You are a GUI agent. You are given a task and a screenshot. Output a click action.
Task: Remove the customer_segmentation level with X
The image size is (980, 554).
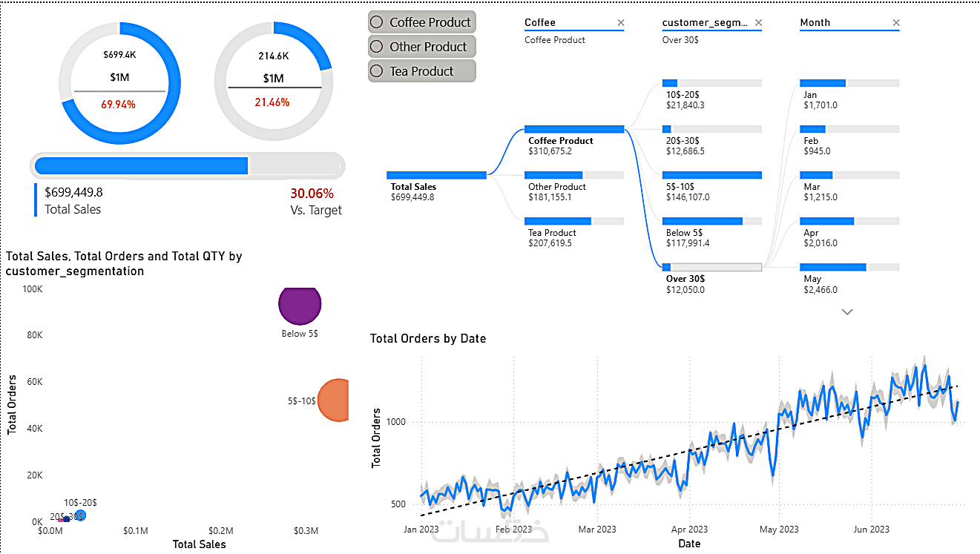click(x=758, y=23)
